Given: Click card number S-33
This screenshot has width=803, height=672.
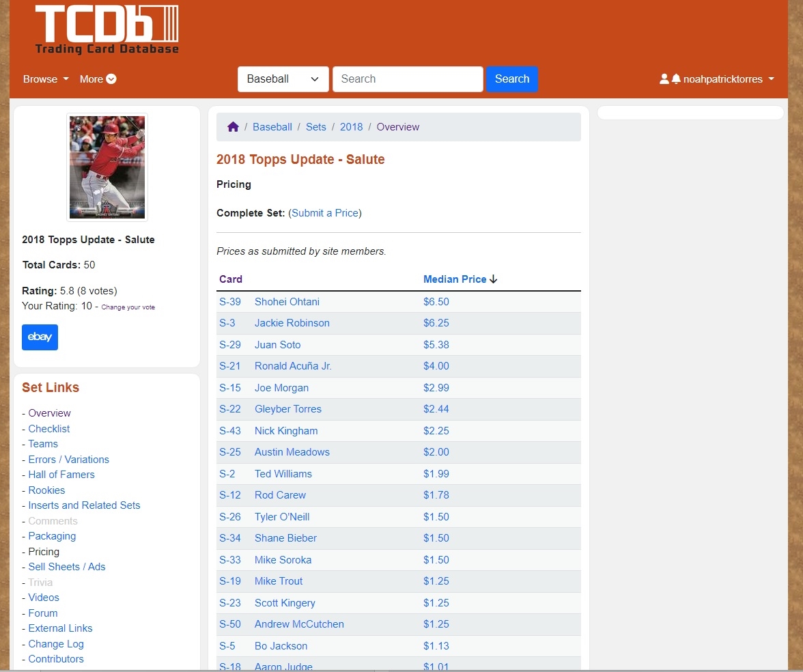Looking at the screenshot, I should coord(230,560).
